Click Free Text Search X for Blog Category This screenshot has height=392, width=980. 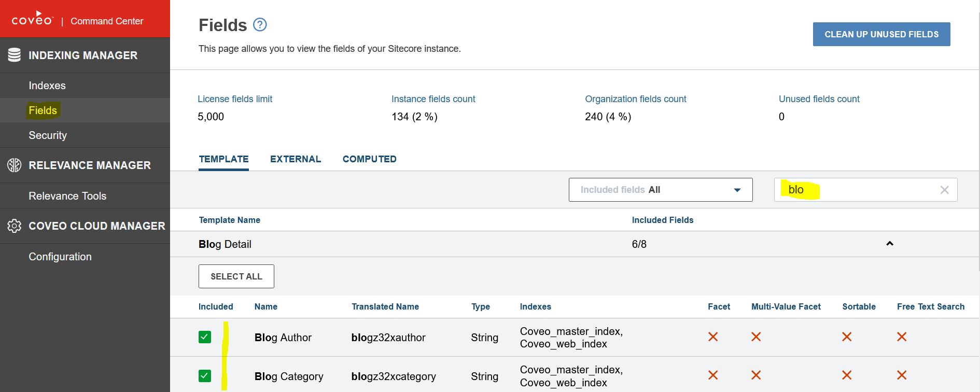[x=902, y=375]
